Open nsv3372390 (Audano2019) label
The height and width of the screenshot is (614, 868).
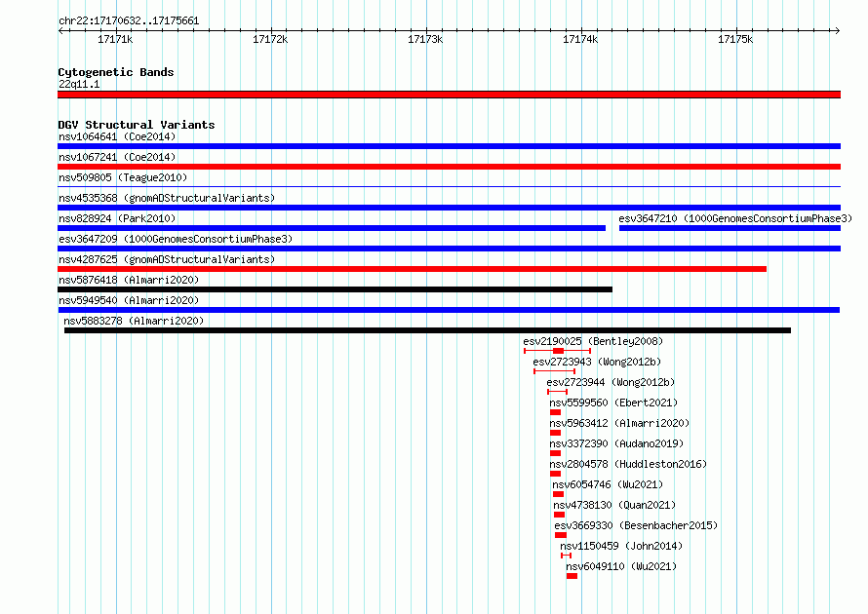[x=616, y=443]
